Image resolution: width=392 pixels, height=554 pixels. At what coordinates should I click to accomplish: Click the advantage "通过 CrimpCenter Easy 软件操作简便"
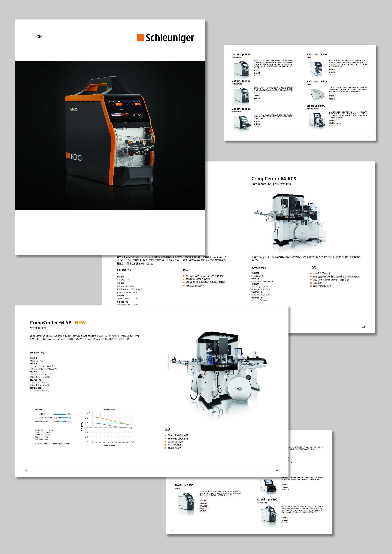331,280
